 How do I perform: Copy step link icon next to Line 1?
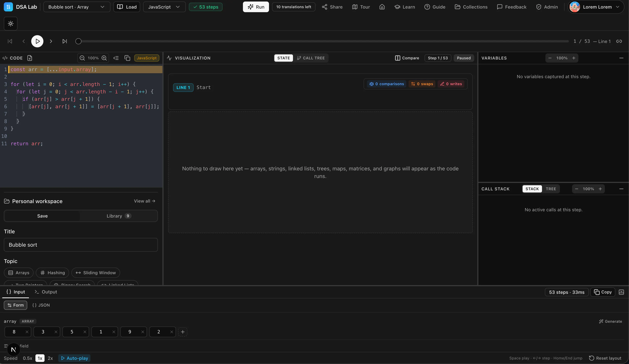(x=619, y=41)
